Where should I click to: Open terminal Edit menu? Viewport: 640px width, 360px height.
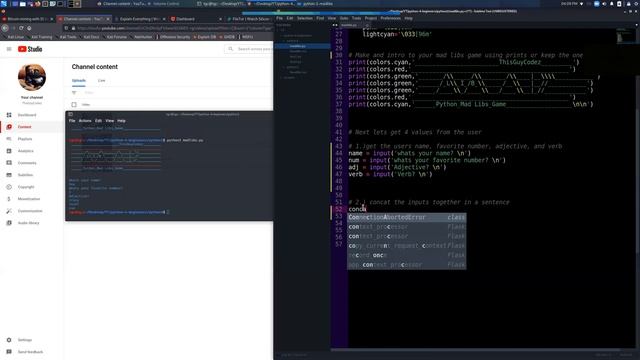click(x=98, y=121)
